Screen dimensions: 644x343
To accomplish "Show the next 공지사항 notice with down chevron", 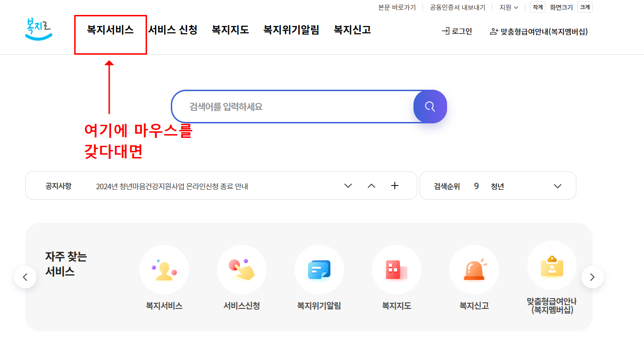I will [348, 186].
